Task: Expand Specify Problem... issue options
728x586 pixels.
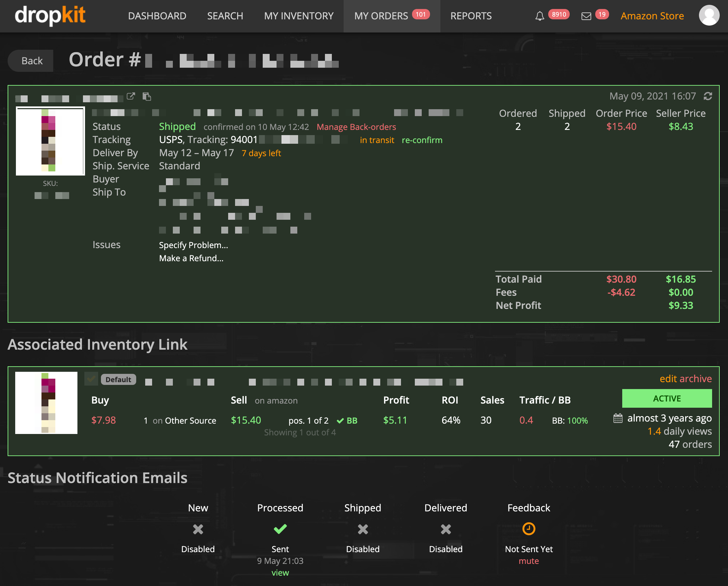Action: [x=193, y=245]
